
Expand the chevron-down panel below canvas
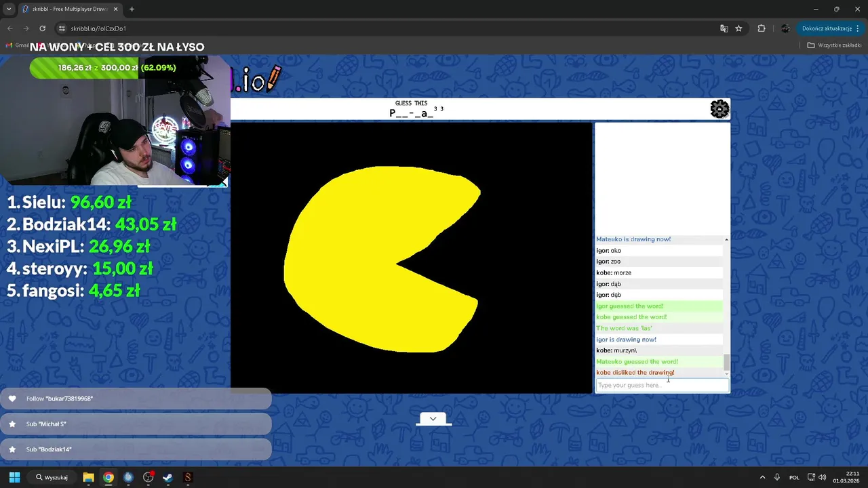point(433,419)
